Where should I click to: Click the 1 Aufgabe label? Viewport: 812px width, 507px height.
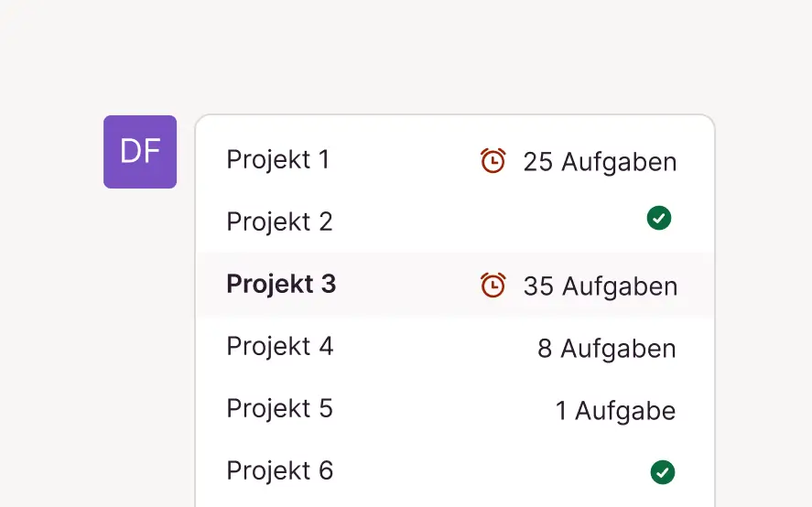click(x=615, y=411)
